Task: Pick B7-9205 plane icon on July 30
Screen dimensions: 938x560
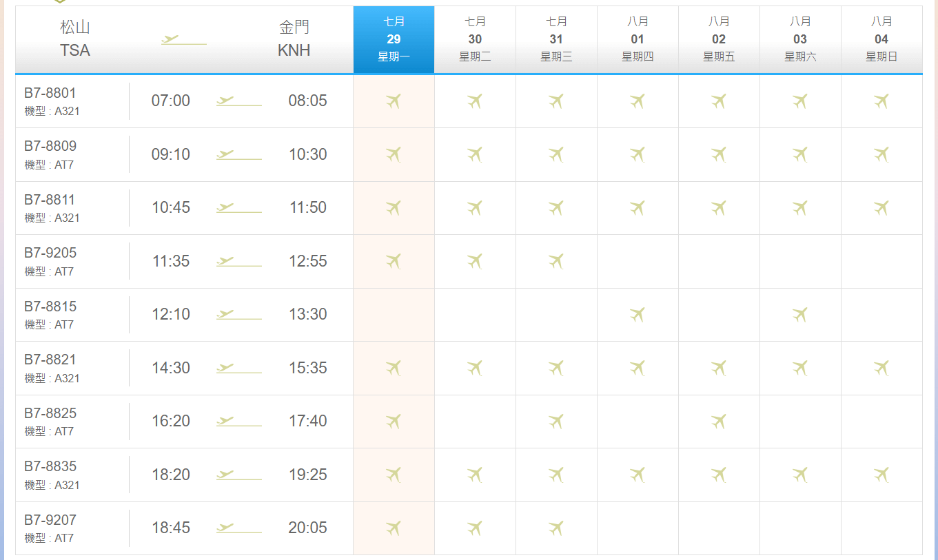Action: tap(475, 261)
